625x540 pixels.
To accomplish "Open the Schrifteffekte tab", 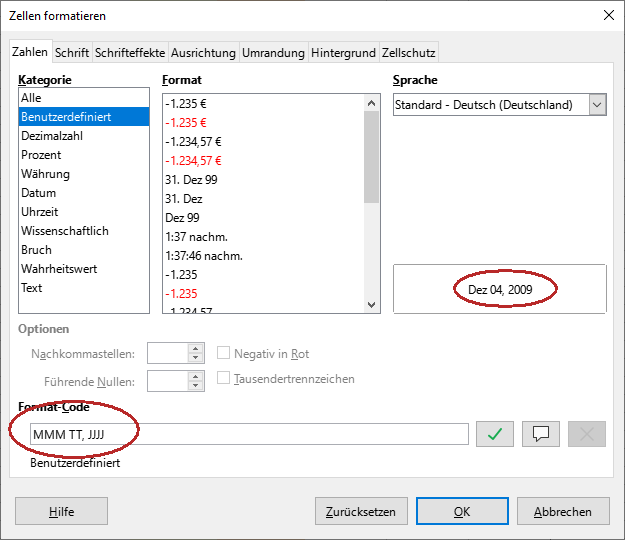I will (x=130, y=53).
